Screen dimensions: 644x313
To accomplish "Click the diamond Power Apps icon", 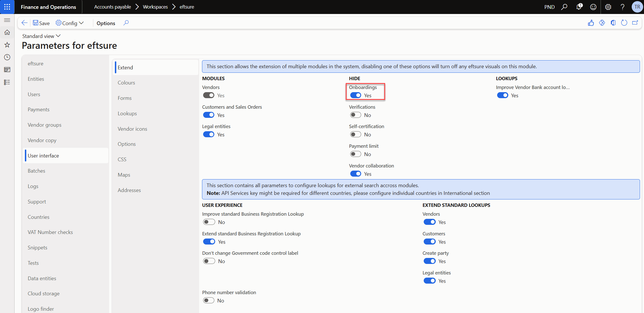I will [602, 23].
